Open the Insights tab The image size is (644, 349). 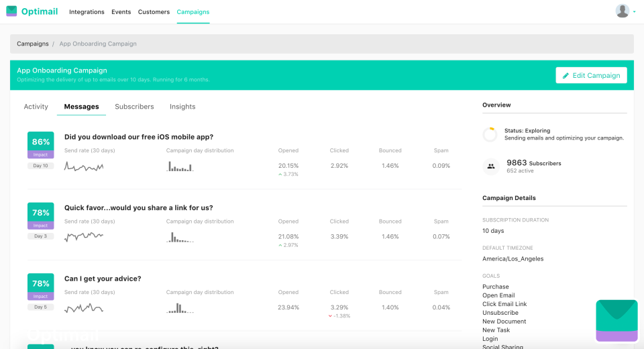pyautogui.click(x=182, y=107)
